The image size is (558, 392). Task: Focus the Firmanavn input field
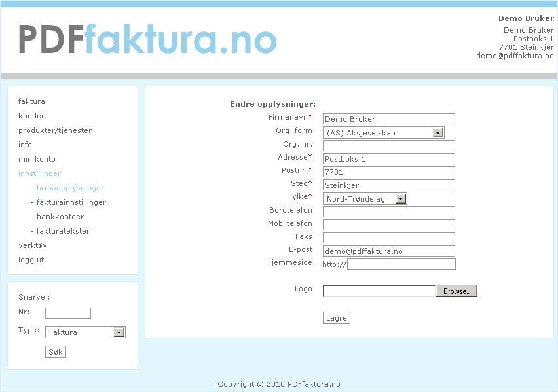[x=389, y=119]
